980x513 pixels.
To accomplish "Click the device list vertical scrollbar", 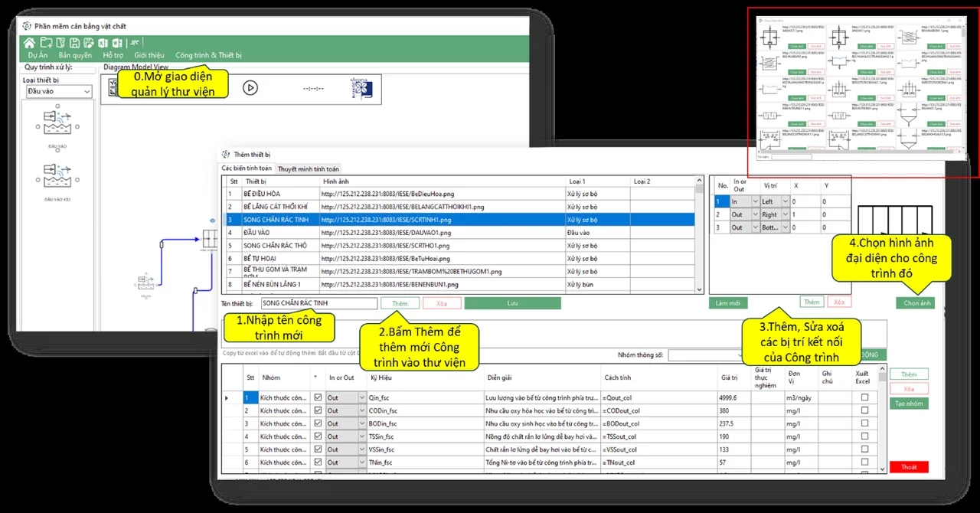I will 699,234.
